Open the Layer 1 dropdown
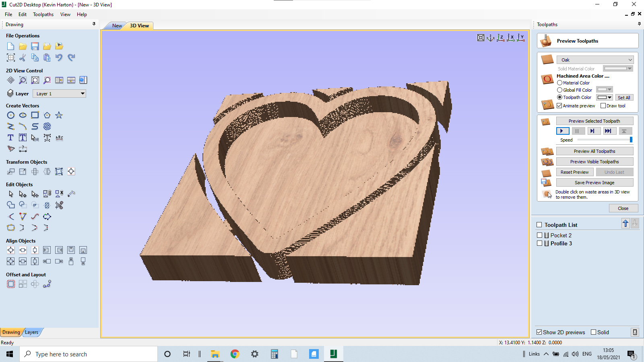Viewport: 644px width, 362px height. pos(59,94)
